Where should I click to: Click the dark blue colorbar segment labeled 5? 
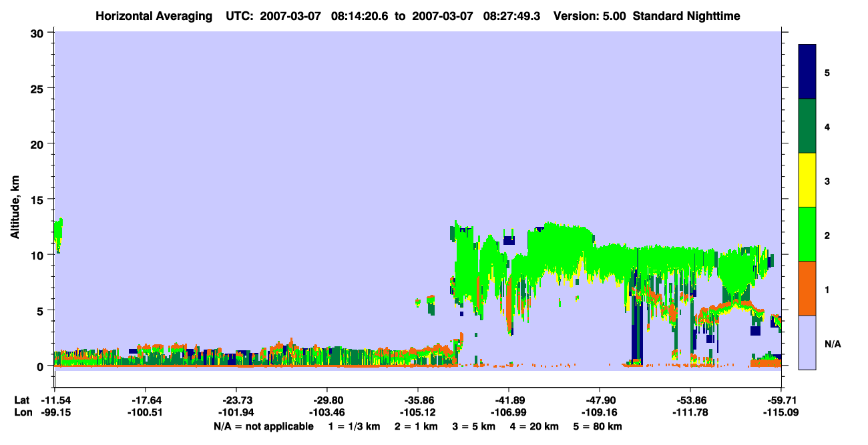click(x=807, y=72)
